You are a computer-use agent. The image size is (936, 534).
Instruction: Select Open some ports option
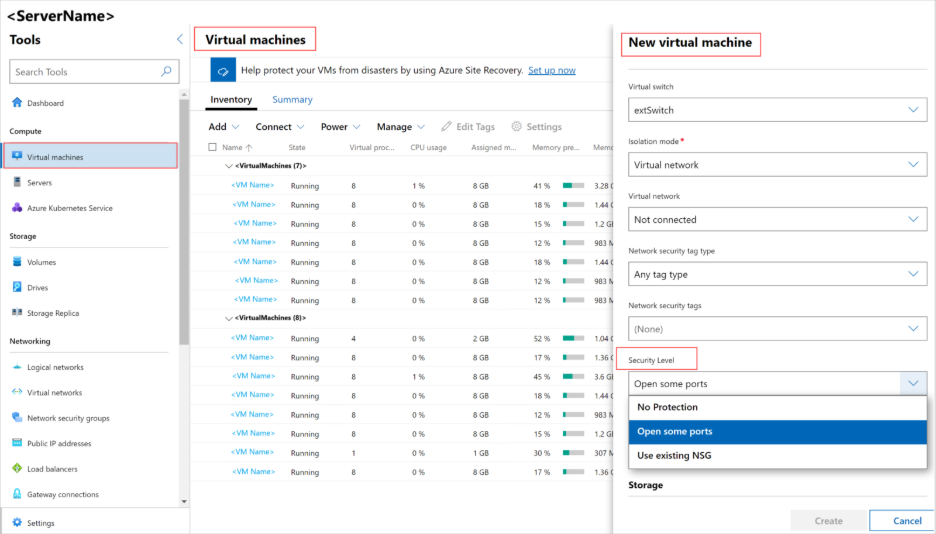[777, 432]
